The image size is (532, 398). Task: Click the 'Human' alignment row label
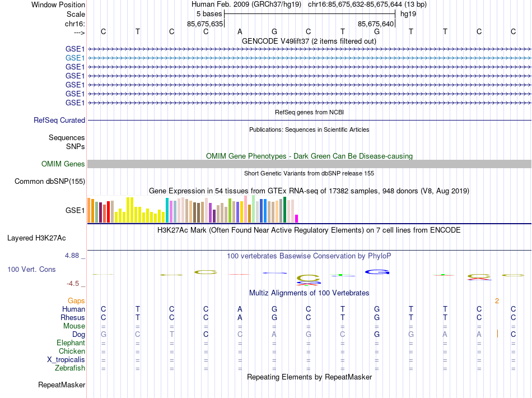click(73, 309)
